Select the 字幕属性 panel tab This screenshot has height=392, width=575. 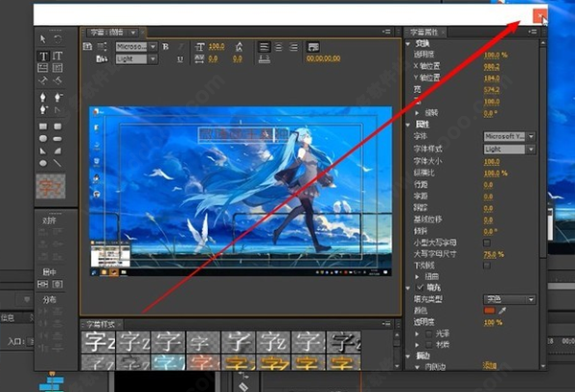click(x=424, y=33)
